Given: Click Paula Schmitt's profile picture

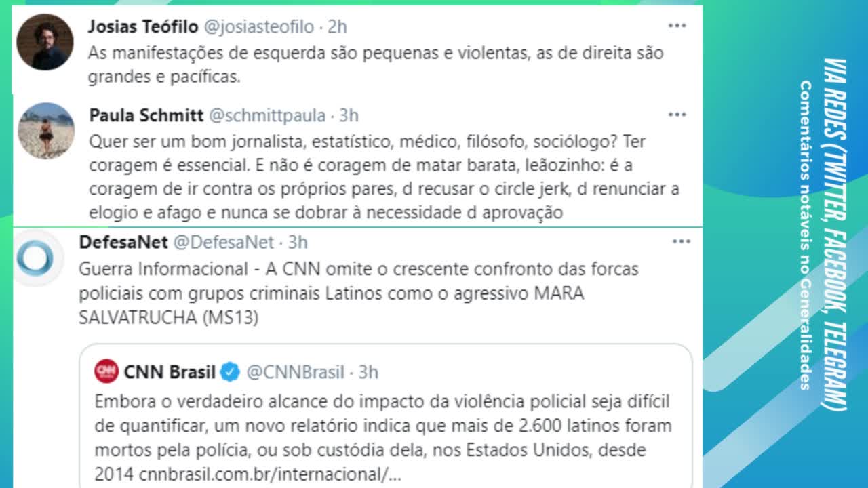Looking at the screenshot, I should 46,131.
